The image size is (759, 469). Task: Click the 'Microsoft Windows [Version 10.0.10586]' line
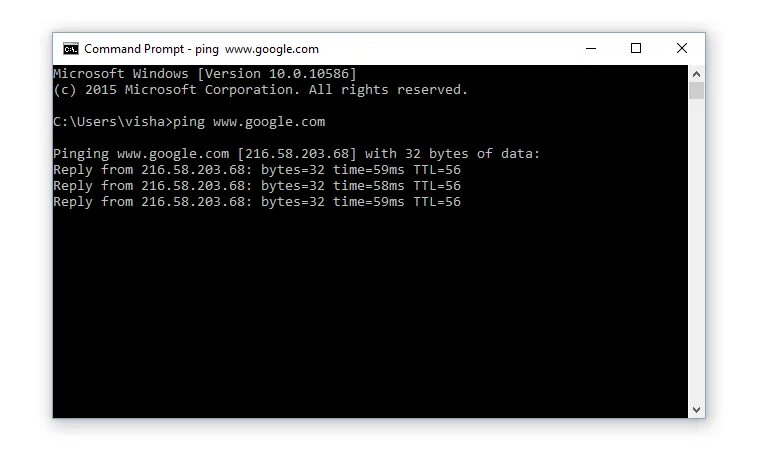[204, 74]
